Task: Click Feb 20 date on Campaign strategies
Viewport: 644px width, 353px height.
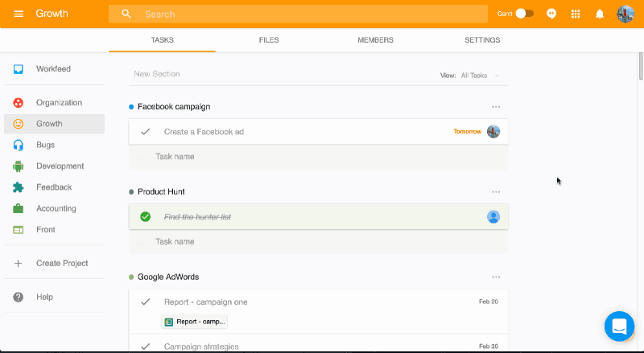Action: [489, 347]
